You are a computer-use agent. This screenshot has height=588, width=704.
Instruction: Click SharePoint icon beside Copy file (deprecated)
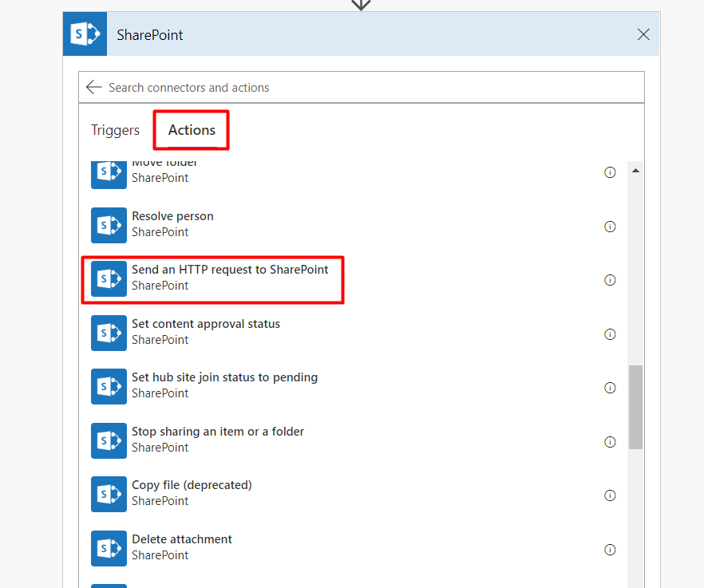[109, 494]
